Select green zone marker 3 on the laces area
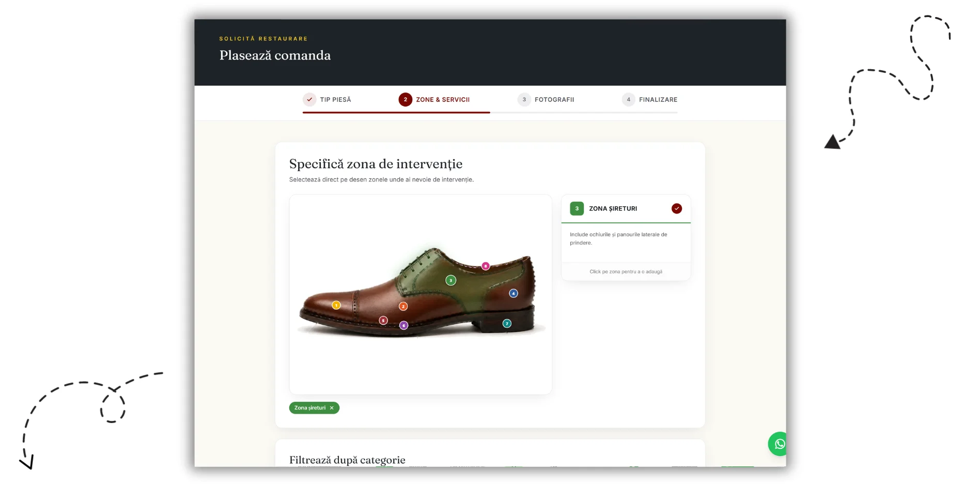 451,280
